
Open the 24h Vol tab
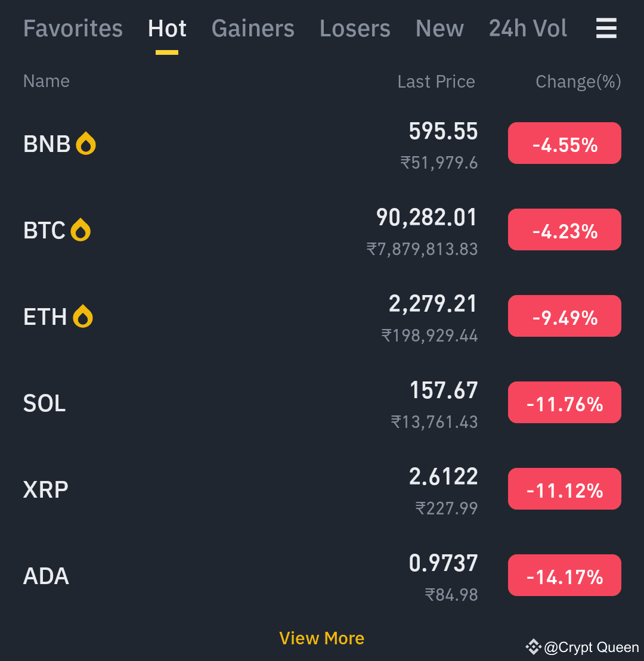(528, 29)
